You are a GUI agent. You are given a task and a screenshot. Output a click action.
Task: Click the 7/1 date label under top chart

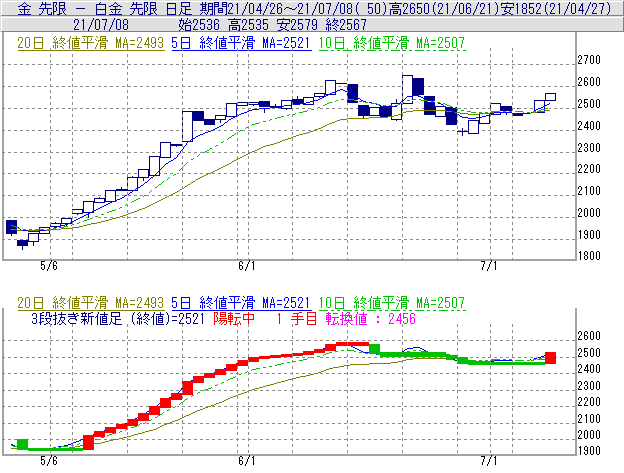pyautogui.click(x=489, y=266)
